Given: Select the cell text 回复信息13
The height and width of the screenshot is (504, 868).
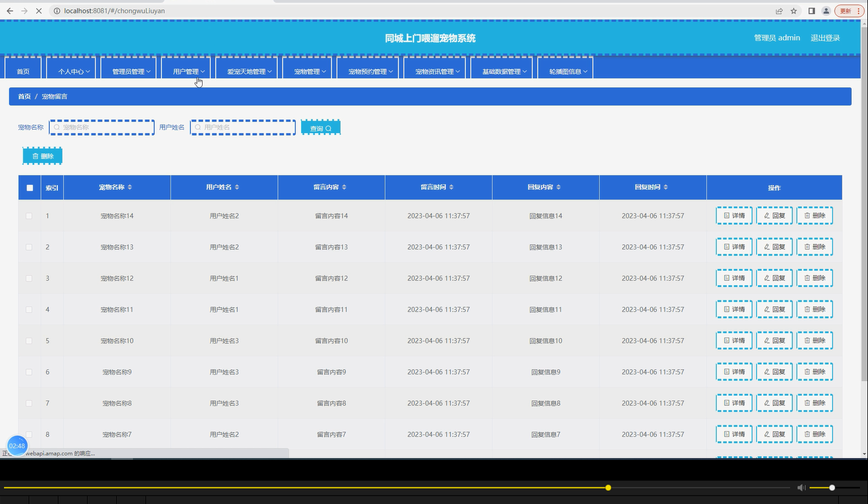Looking at the screenshot, I should coord(546,247).
